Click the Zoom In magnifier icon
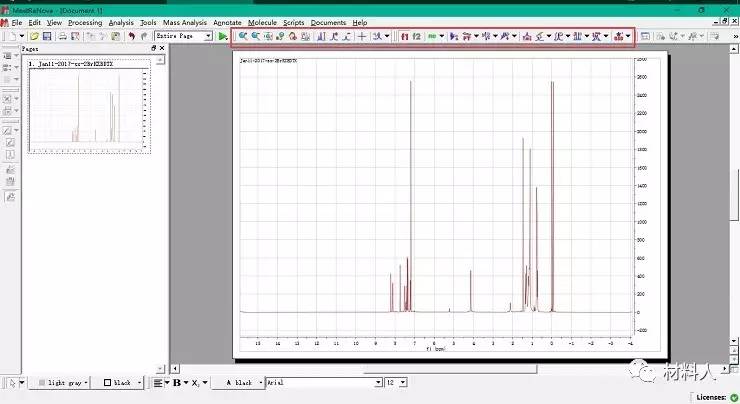The image size is (740, 404). tap(243, 36)
